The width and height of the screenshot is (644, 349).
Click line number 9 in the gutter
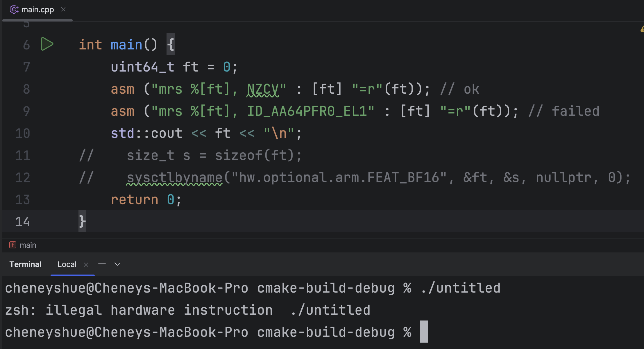pyautogui.click(x=26, y=111)
